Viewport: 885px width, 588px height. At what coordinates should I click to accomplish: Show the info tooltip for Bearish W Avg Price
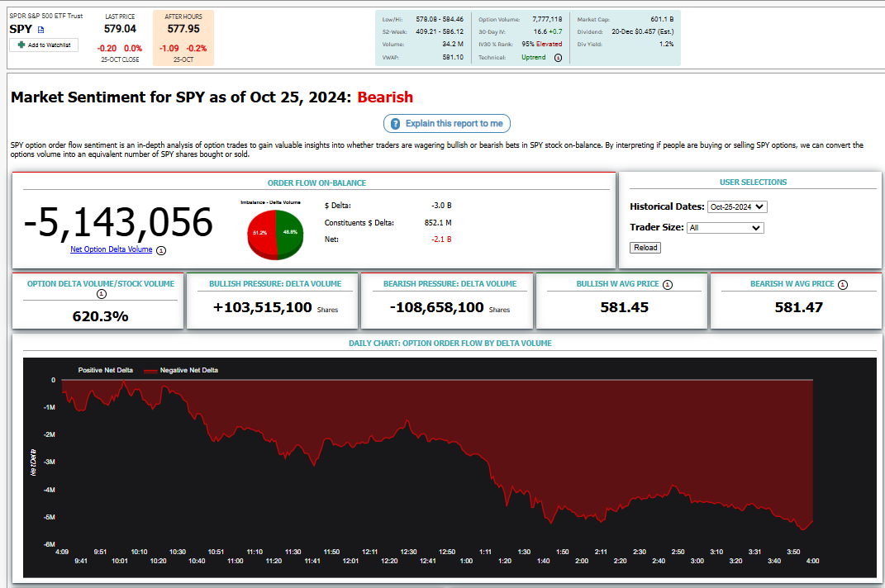(x=843, y=285)
